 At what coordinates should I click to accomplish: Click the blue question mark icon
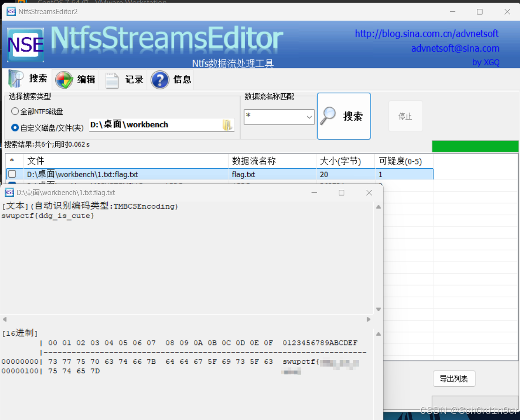pyautogui.click(x=160, y=80)
